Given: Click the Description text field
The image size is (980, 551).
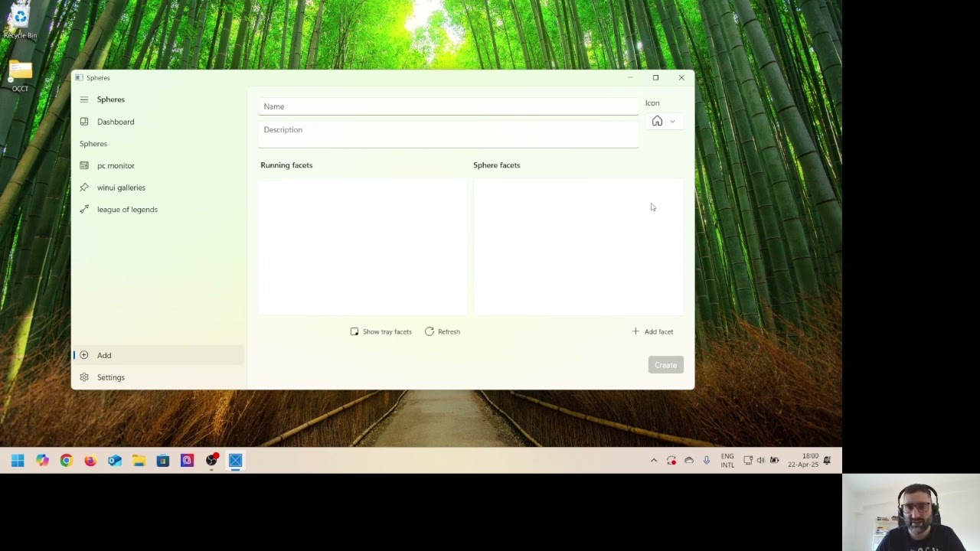Looking at the screenshot, I should point(448,134).
